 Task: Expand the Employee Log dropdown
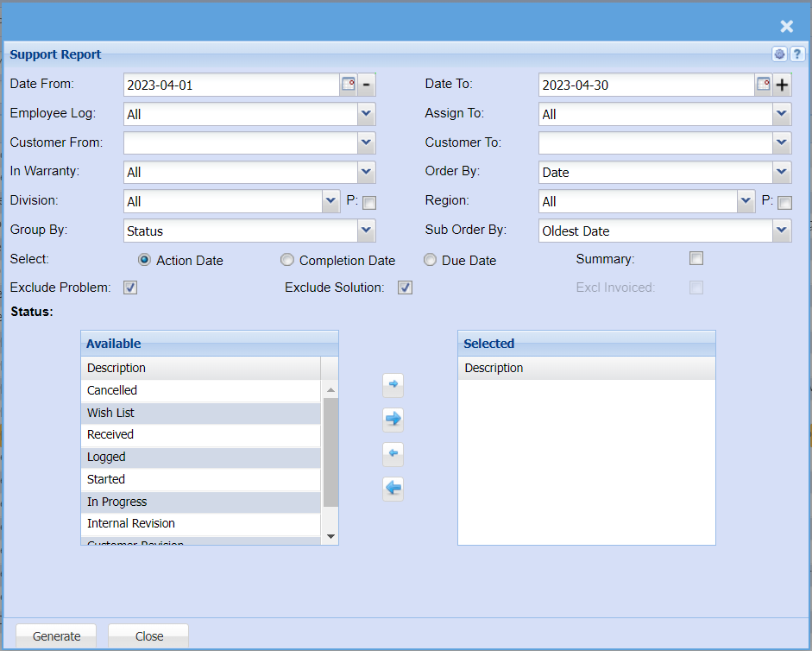point(367,114)
